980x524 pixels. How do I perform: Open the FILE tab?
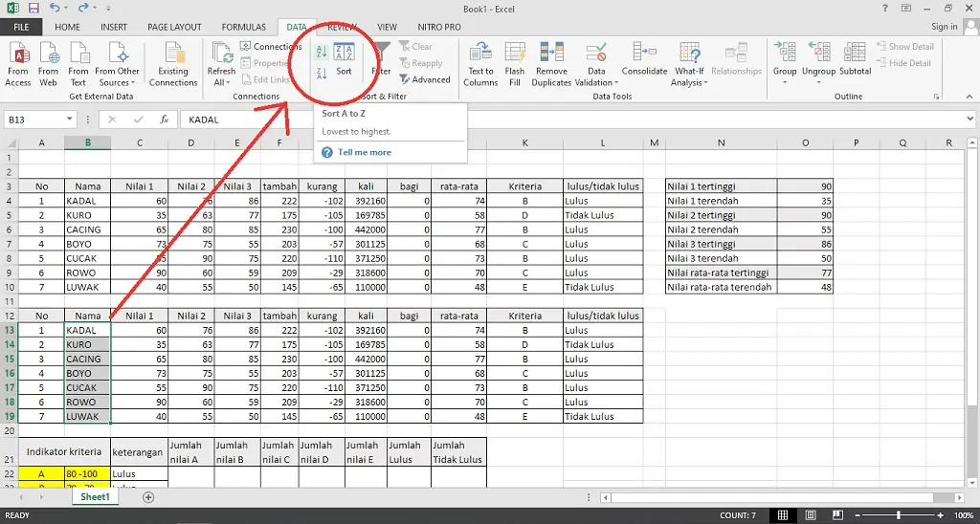click(x=21, y=27)
